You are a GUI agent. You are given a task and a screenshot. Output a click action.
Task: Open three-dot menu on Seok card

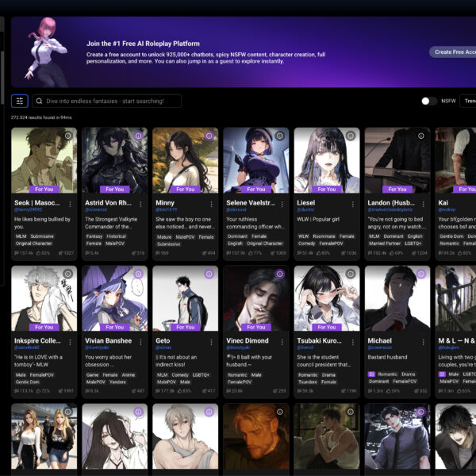(70, 205)
